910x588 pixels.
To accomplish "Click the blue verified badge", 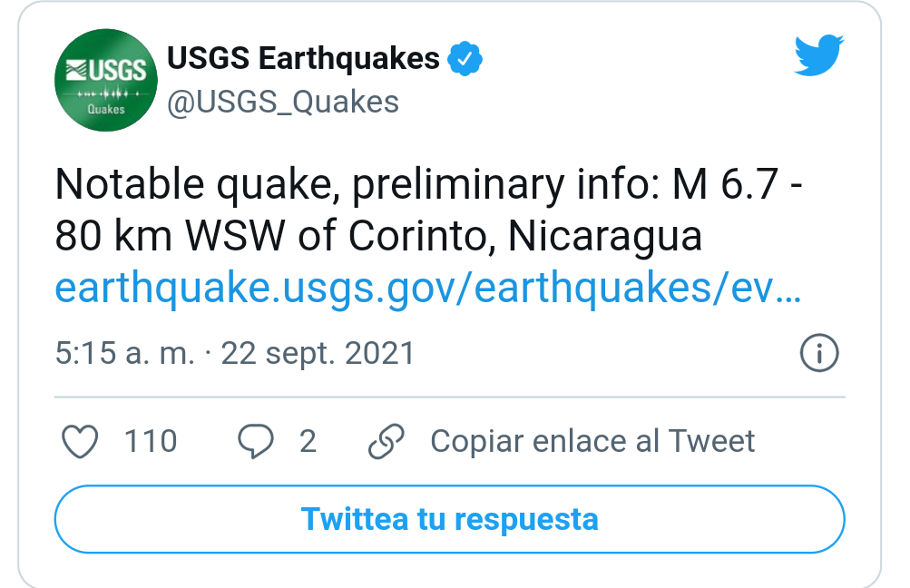I will pyautogui.click(x=465, y=59).
